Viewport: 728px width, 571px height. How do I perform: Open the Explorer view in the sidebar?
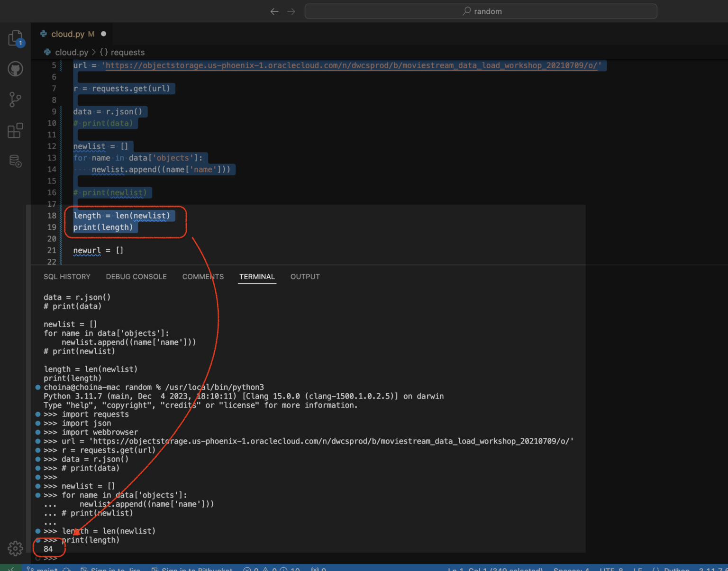16,38
